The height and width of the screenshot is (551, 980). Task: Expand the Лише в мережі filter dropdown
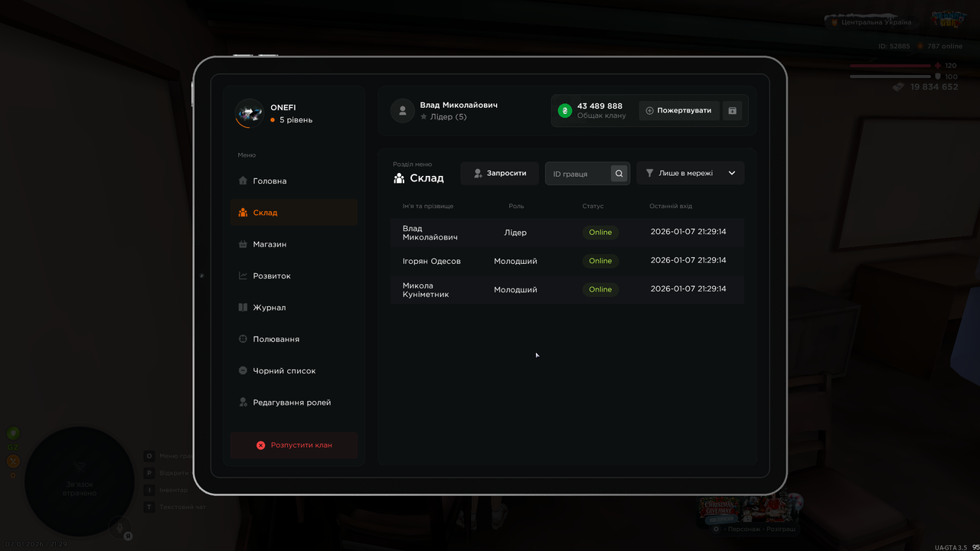691,174
